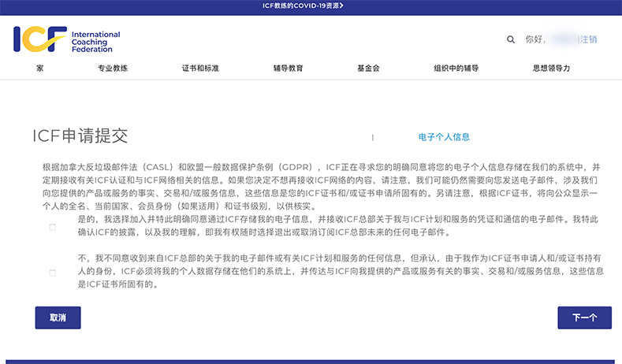
Task: Go to 家 in navigation menu
Action: click(x=39, y=69)
